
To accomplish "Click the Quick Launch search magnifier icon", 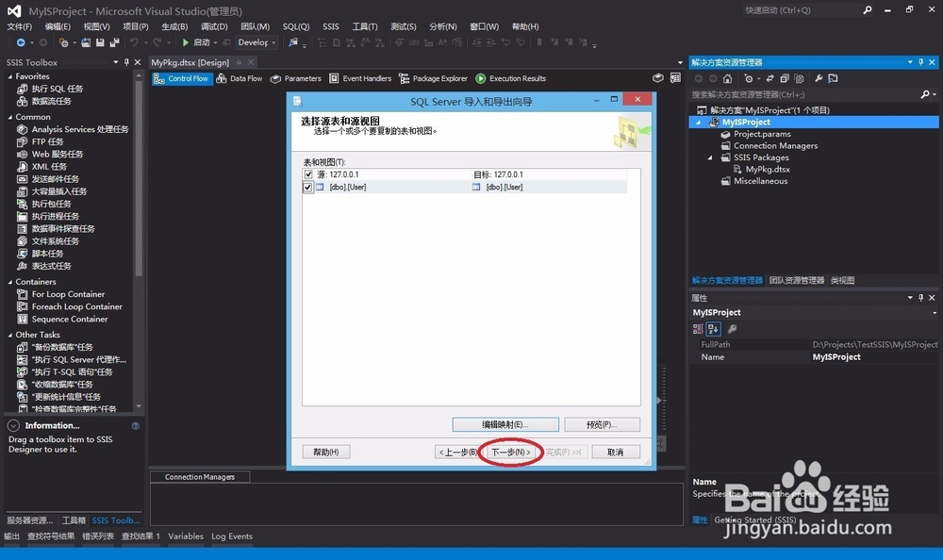I will (x=868, y=10).
